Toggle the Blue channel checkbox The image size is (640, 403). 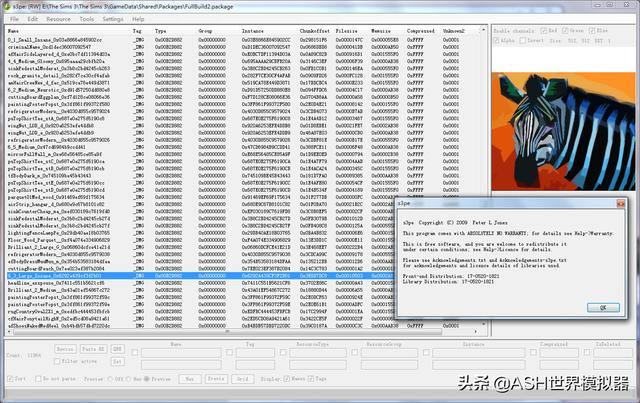click(x=592, y=31)
